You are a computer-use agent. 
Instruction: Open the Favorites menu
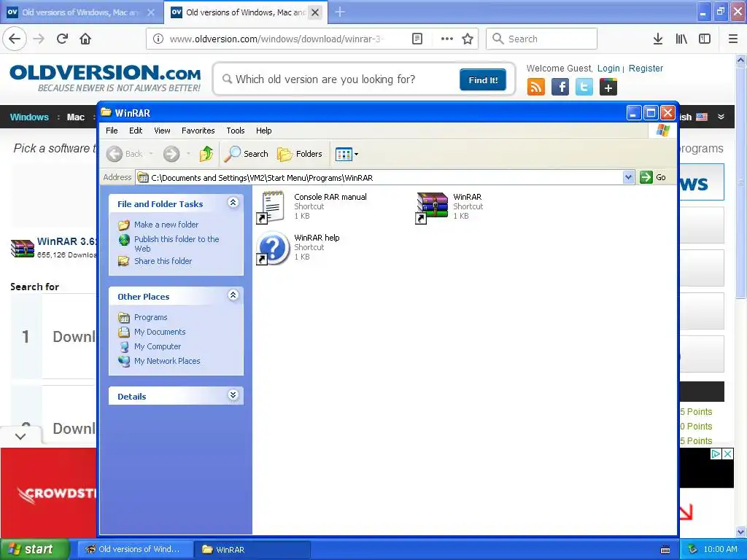click(198, 131)
